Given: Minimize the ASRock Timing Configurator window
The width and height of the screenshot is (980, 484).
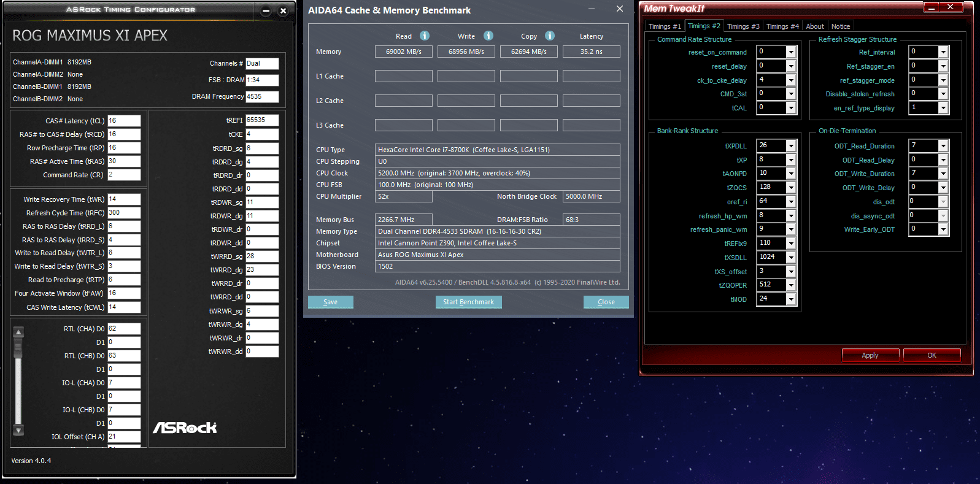Looking at the screenshot, I should click(266, 10).
